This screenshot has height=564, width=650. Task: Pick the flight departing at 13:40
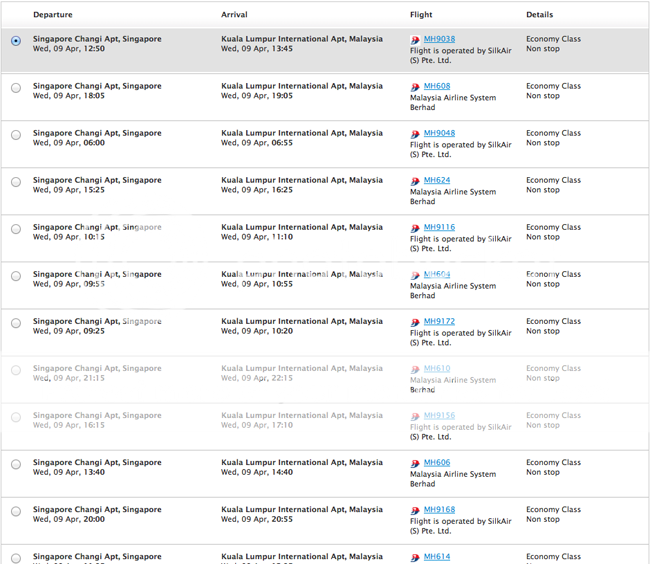click(16, 464)
